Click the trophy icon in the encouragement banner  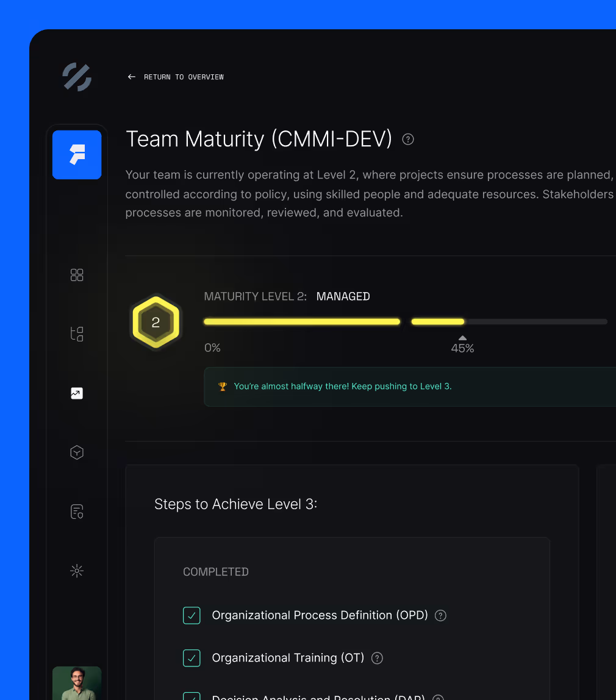click(222, 386)
